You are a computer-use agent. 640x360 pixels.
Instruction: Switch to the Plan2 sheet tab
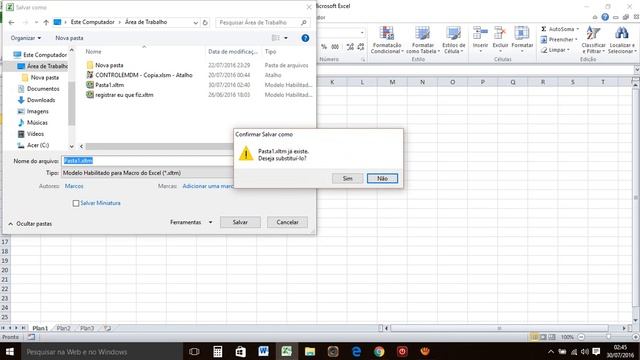pos(63,328)
